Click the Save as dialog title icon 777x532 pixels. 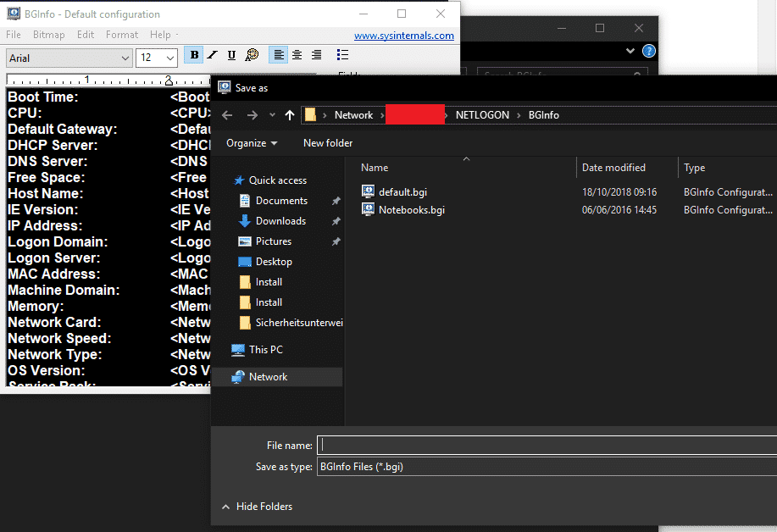(225, 87)
